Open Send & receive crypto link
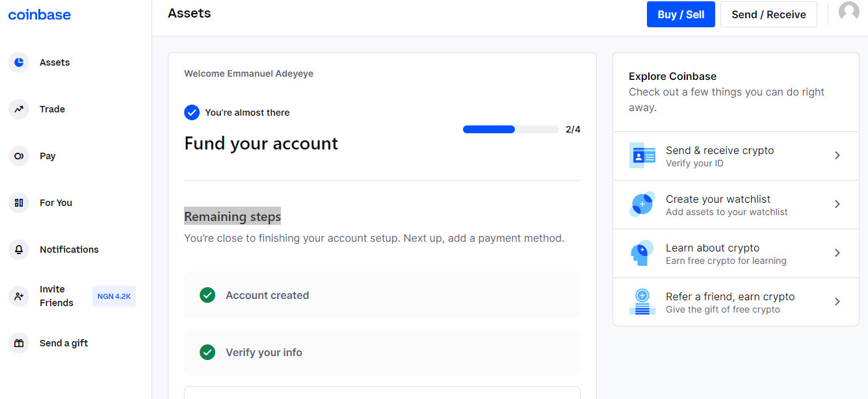 pyautogui.click(x=736, y=156)
